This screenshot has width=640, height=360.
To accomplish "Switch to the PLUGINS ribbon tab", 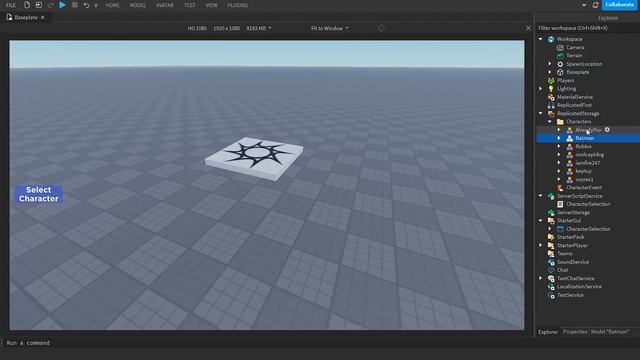I will [238, 5].
